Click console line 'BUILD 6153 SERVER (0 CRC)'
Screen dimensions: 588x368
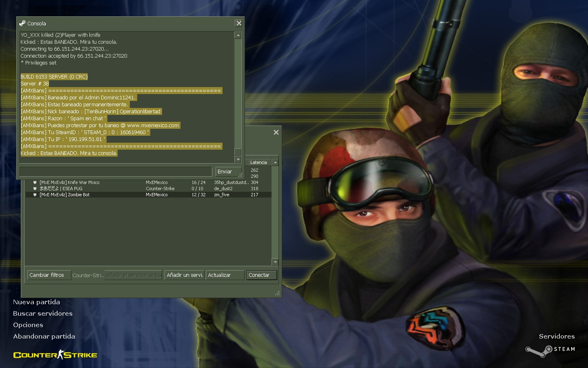click(54, 76)
